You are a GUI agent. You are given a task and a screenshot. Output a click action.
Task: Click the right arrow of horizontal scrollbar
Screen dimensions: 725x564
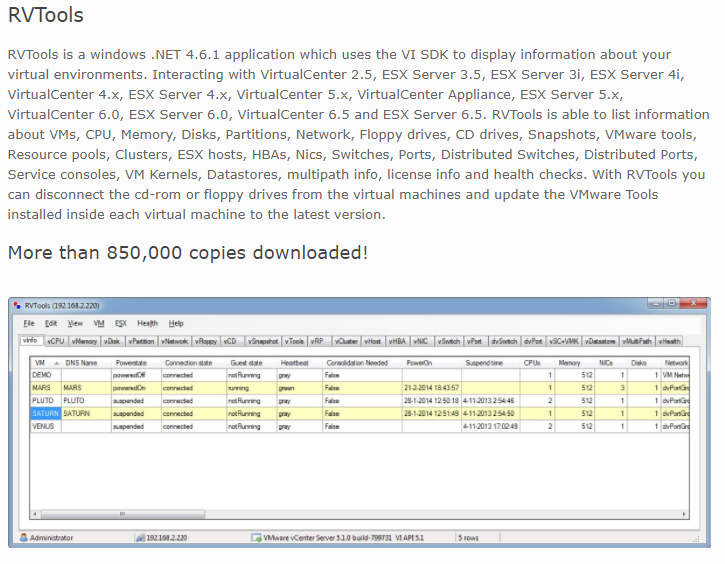click(x=684, y=514)
